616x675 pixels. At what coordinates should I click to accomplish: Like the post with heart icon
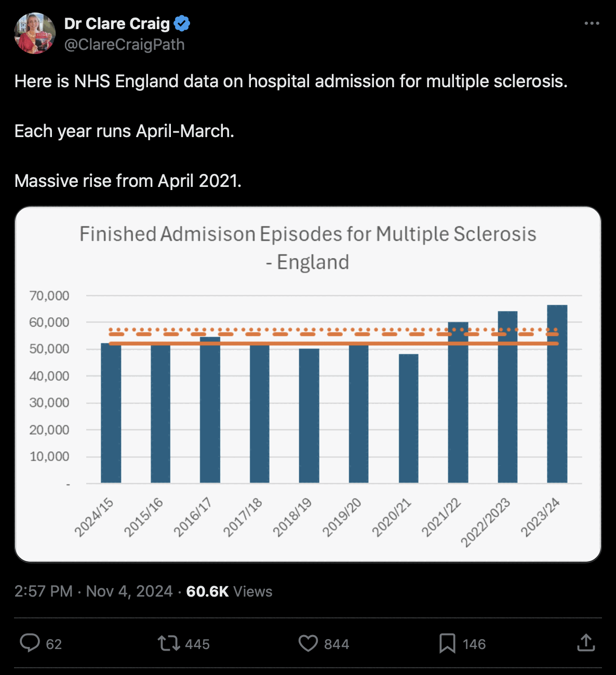click(308, 643)
